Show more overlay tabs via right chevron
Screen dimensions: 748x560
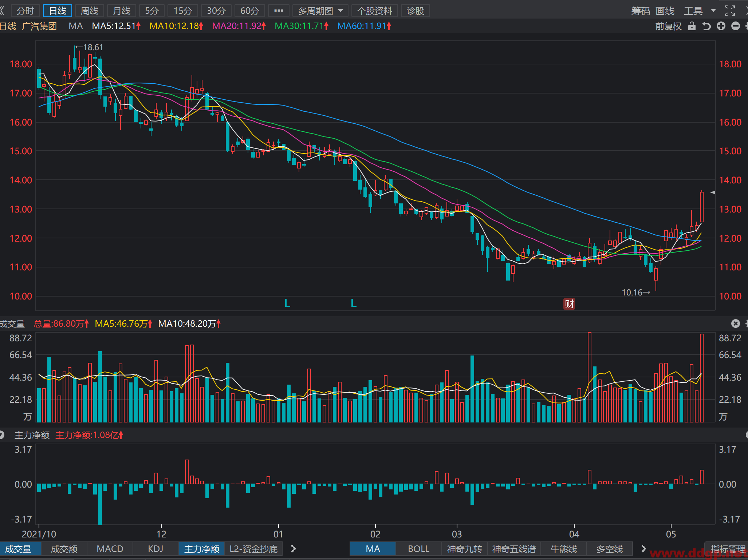tap(643, 549)
